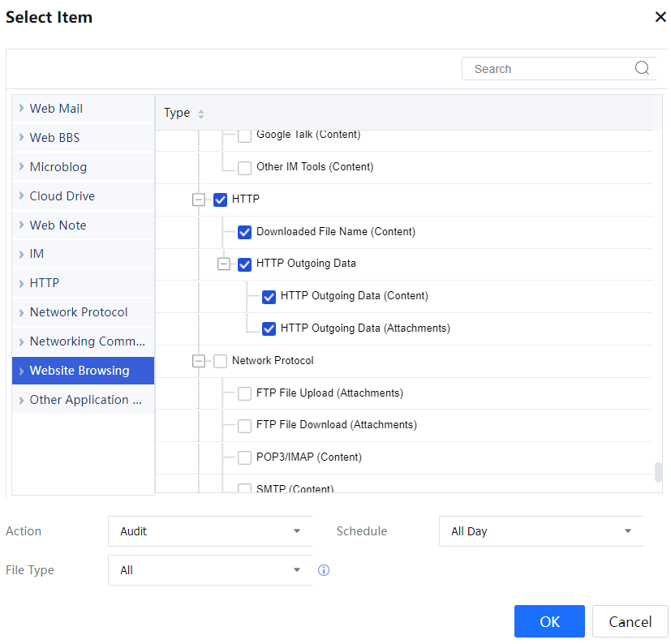The image size is (671, 644).
Task: Collapse the HTTP tree node
Action: [x=199, y=200]
